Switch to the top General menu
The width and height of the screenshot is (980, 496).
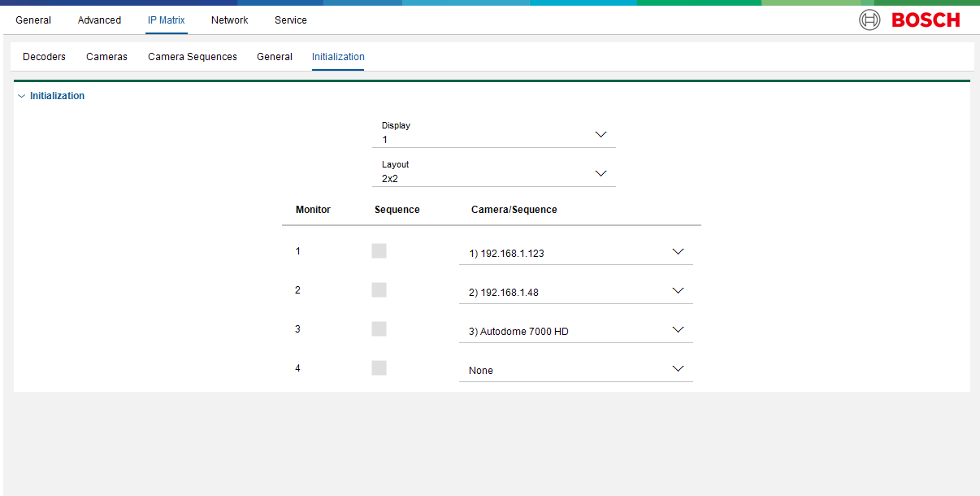click(x=33, y=20)
